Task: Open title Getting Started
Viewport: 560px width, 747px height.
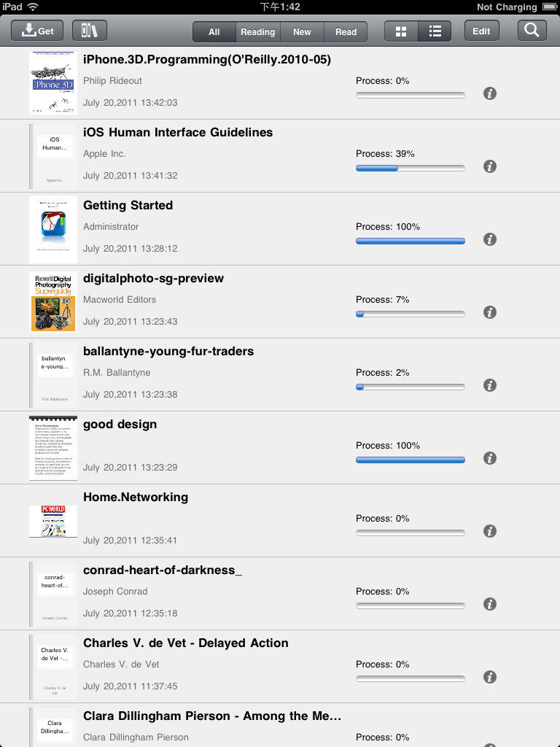Action: click(x=128, y=205)
